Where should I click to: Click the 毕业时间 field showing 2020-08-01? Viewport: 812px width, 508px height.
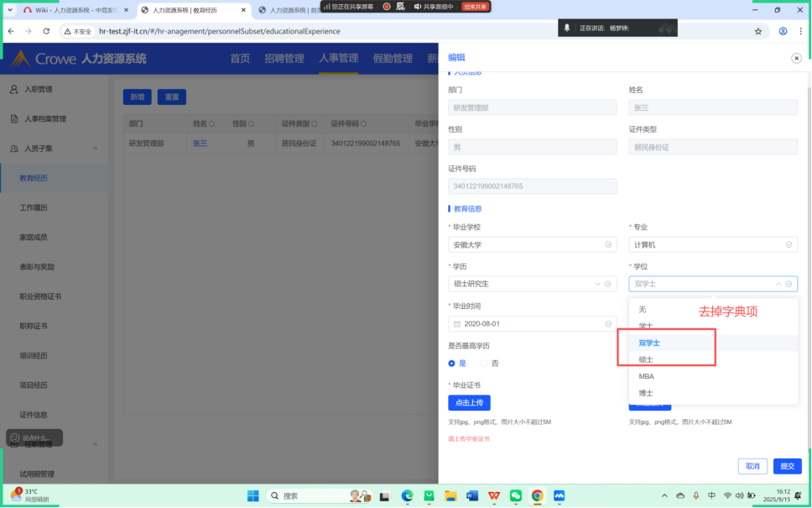533,324
